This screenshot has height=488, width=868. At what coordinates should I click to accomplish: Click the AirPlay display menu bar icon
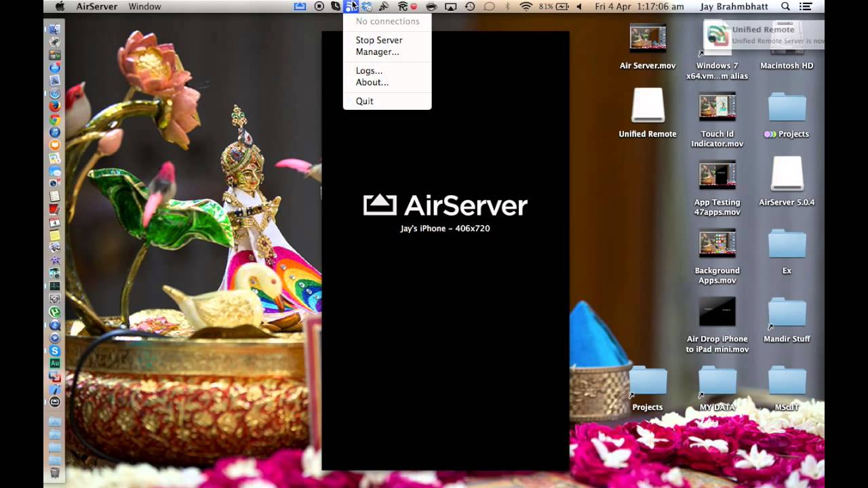pos(451,6)
